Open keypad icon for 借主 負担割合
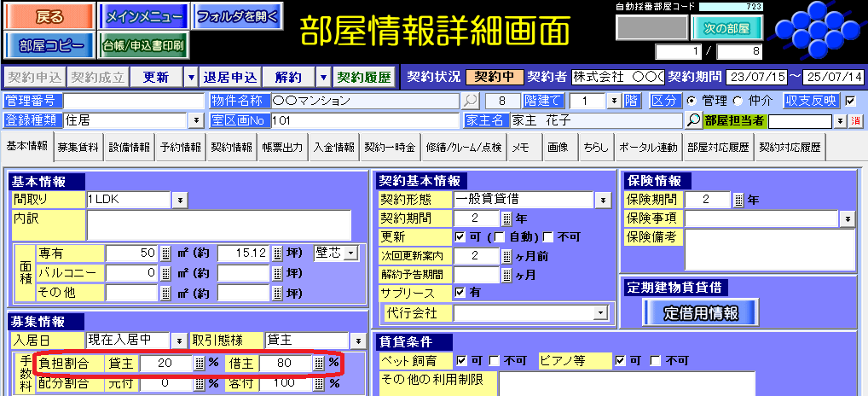 point(319,363)
